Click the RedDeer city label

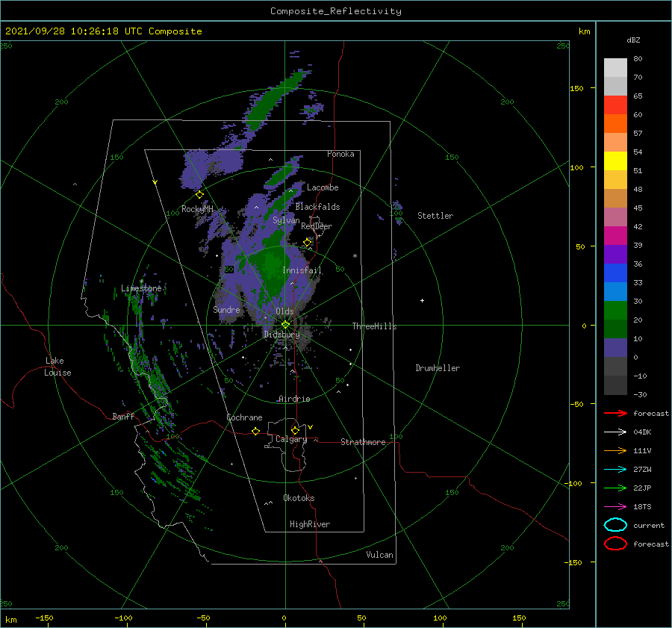coord(317,226)
